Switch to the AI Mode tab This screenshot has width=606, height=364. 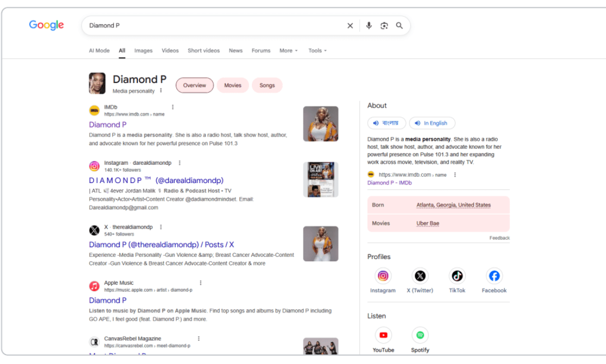(99, 51)
